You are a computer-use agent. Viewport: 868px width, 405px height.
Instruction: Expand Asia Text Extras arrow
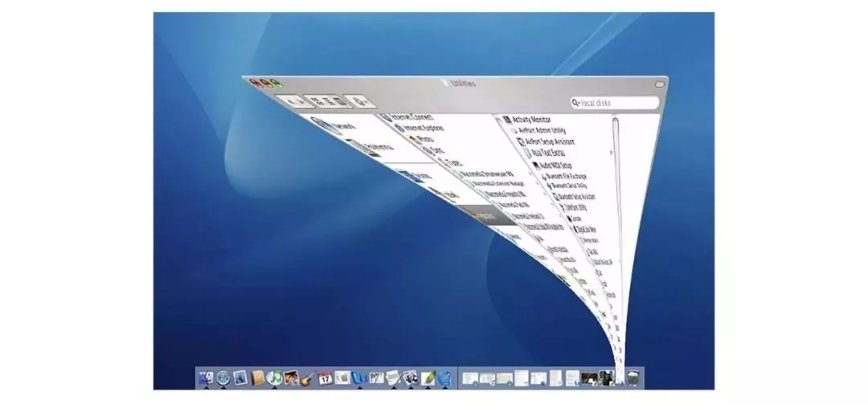[x=611, y=152]
